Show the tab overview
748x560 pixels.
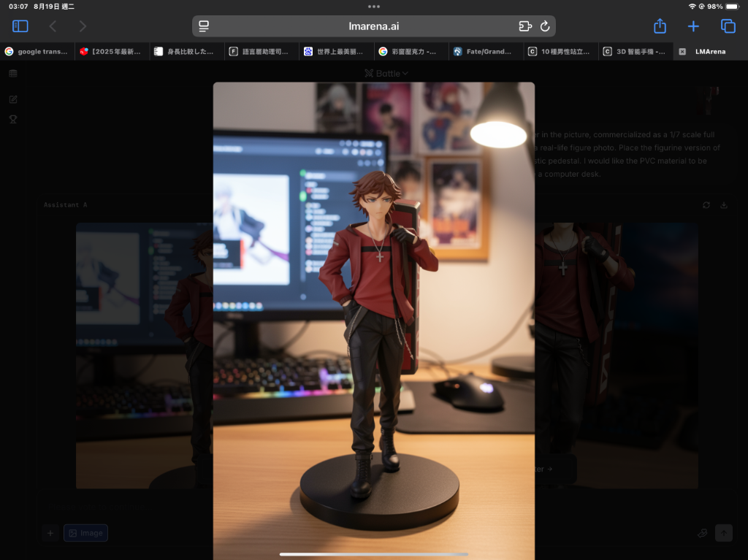click(x=728, y=26)
